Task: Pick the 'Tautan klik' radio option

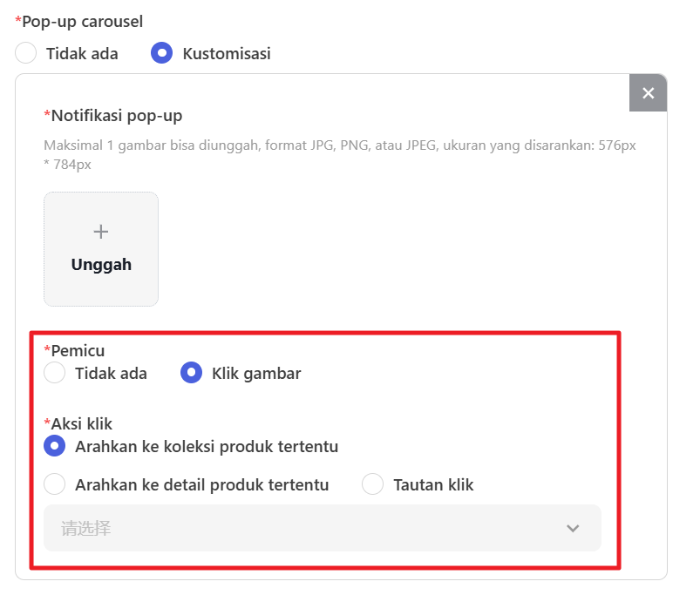Action: click(x=373, y=485)
